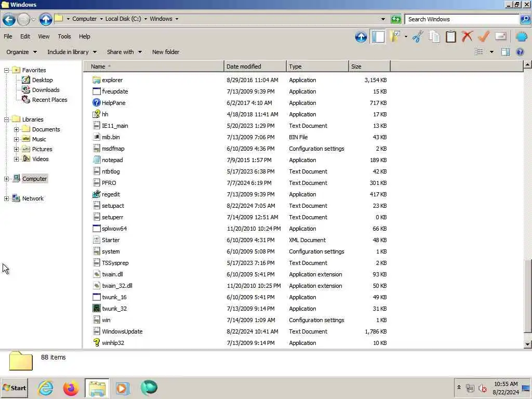Click the Computer breadcrumb in address bar
Screen dimensions: 532x399
pyautogui.click(x=85, y=19)
